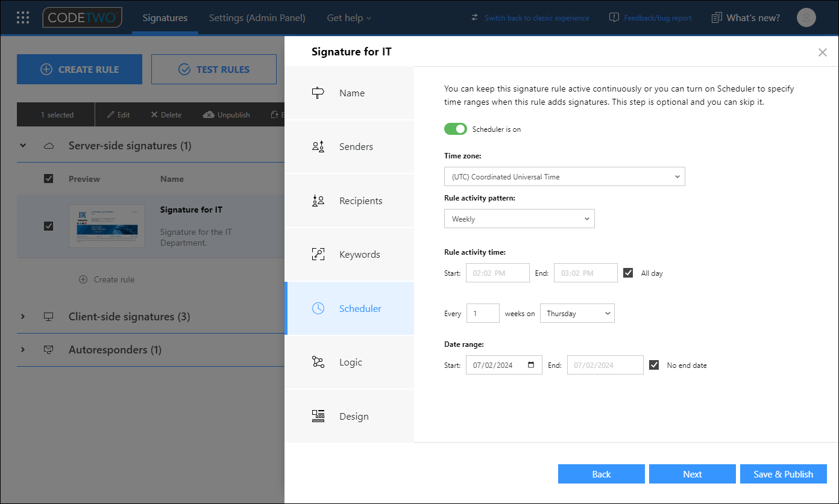Open the Recipients step icon

318,201
